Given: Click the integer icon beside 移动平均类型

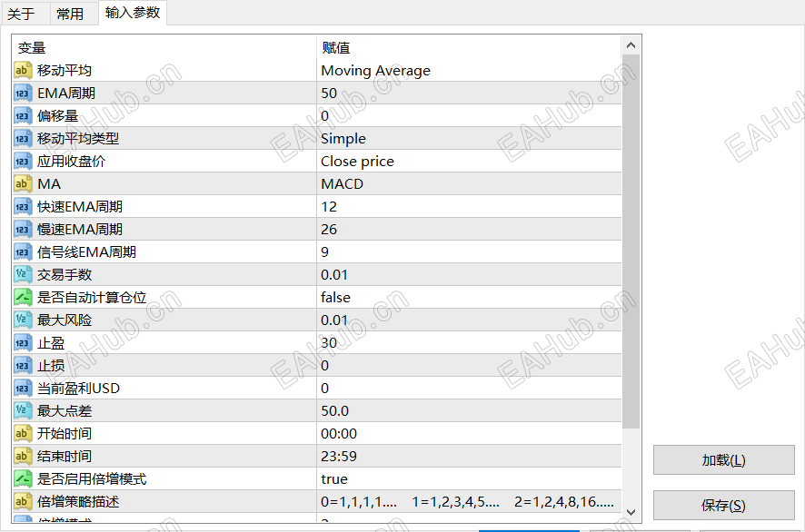Looking at the screenshot, I should click(23, 139).
